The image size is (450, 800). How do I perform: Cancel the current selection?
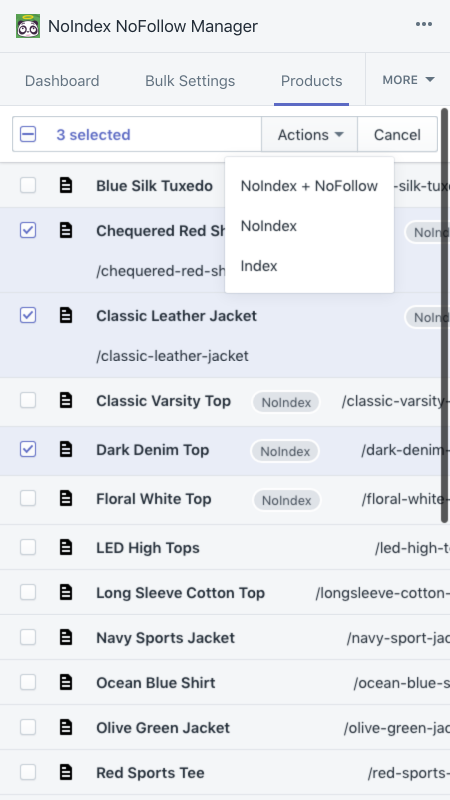point(397,135)
